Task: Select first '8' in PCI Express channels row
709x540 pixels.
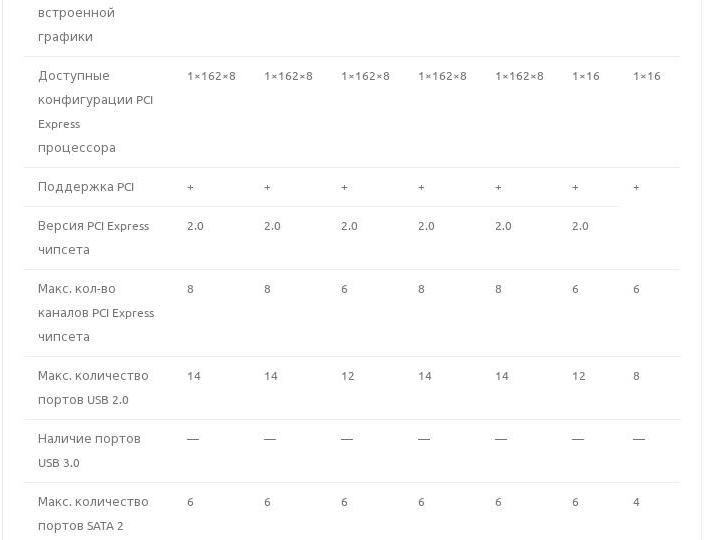Action: [190, 289]
